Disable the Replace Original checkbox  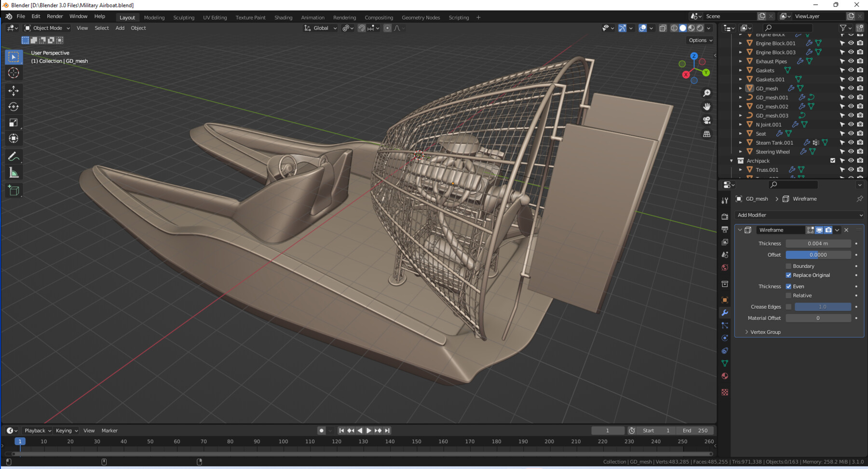click(x=789, y=275)
